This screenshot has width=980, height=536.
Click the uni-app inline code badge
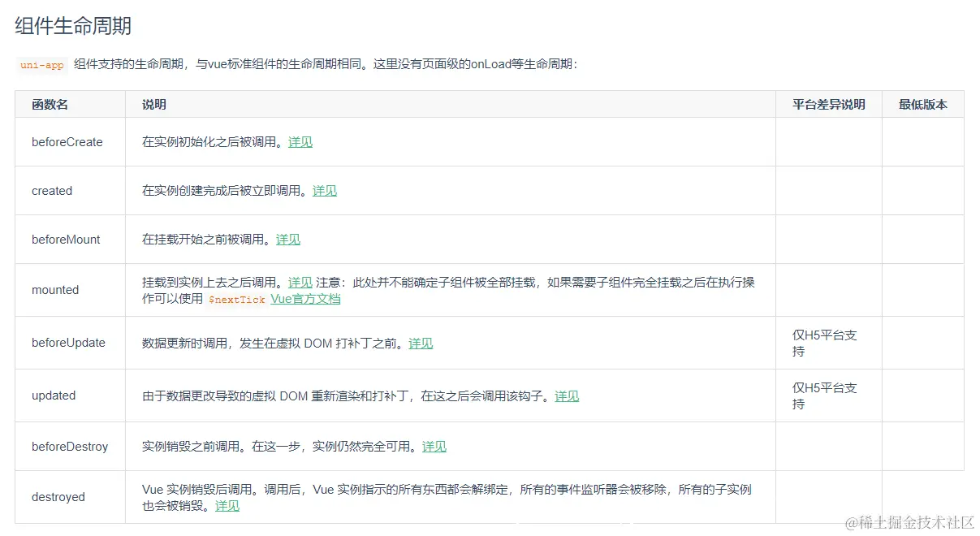click(x=41, y=64)
